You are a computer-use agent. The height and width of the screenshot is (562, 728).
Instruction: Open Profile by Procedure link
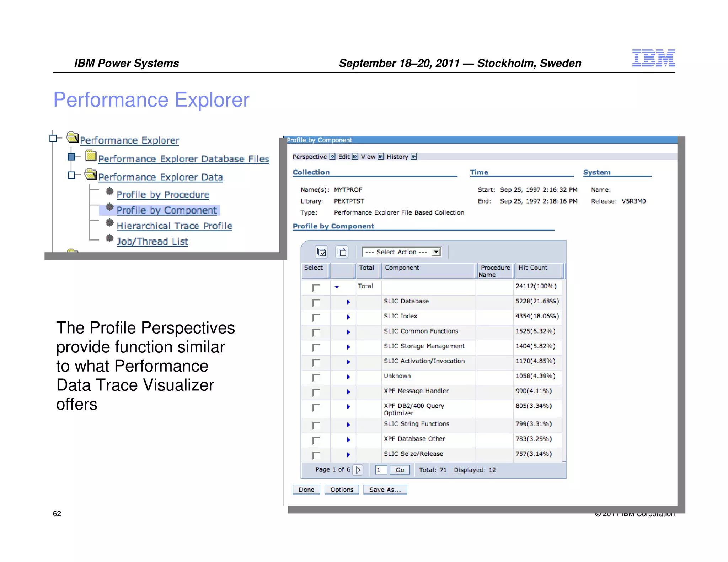[x=163, y=195]
